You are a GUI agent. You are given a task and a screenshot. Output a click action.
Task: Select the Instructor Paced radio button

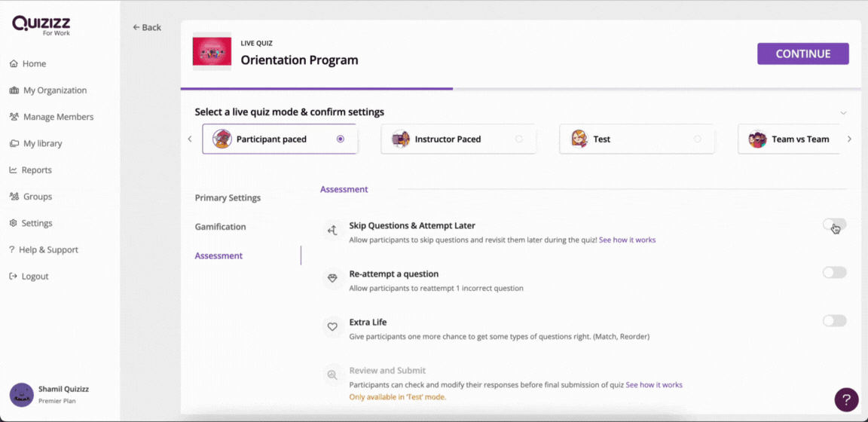click(518, 139)
